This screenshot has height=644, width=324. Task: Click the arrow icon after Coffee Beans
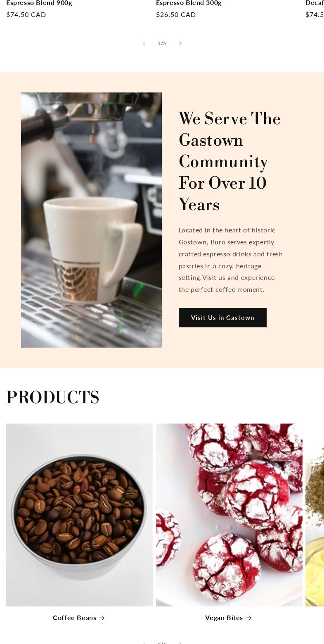[102, 618]
